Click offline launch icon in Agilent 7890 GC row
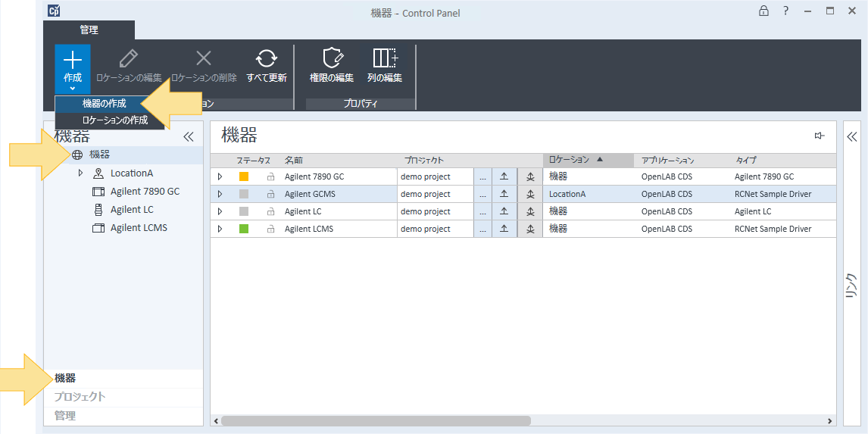Image resolution: width=868 pixels, height=434 pixels. pyautogui.click(x=530, y=176)
